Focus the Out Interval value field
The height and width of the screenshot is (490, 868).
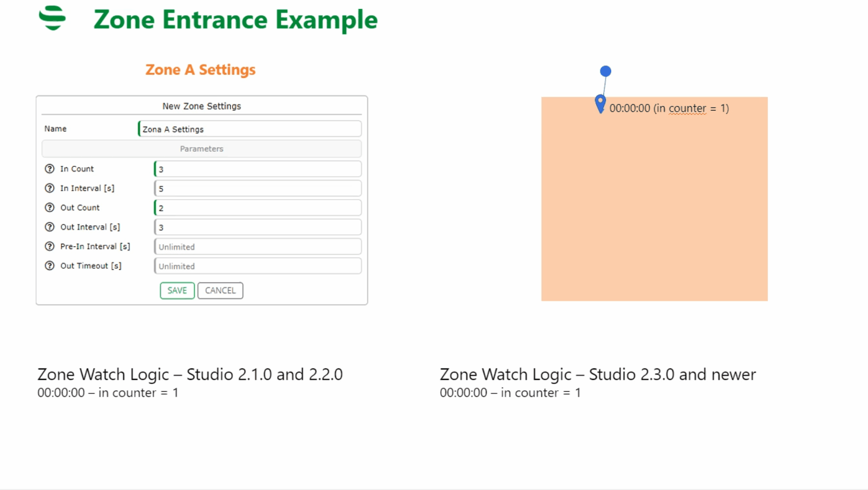coord(258,227)
